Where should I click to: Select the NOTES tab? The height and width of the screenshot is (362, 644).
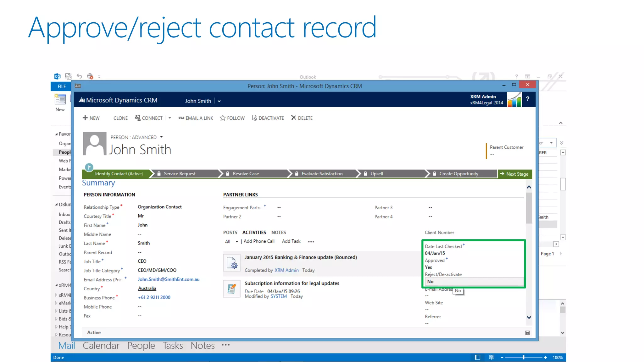point(279,233)
